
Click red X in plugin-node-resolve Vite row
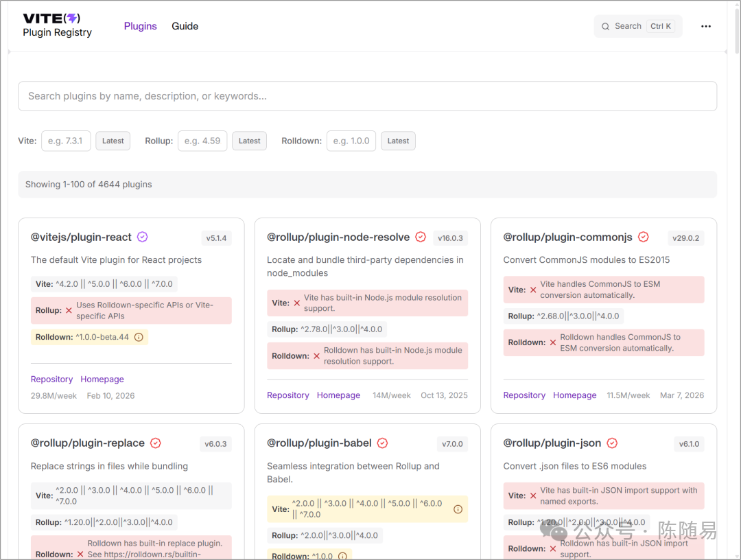(297, 303)
